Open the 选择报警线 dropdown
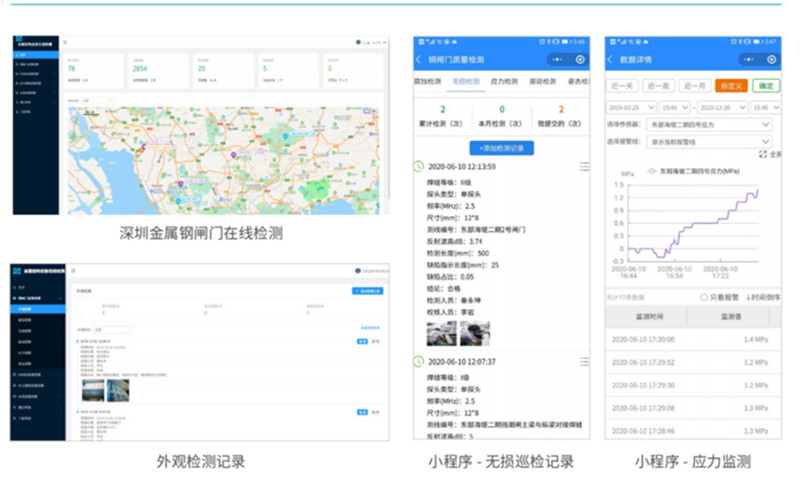The image size is (800, 480). pos(711,142)
